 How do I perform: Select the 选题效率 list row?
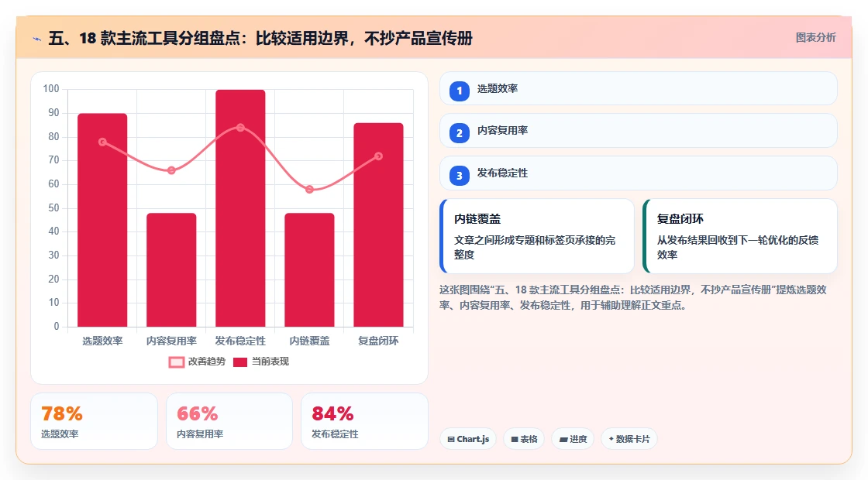(639, 88)
